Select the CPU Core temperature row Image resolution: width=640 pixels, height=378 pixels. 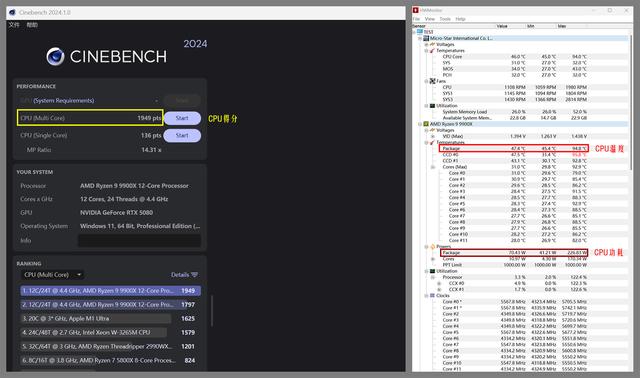(x=535, y=57)
